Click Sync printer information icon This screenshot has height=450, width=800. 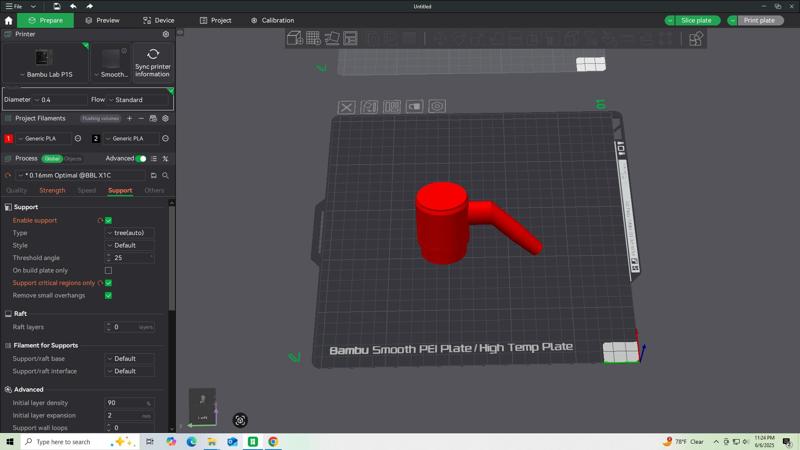point(153,55)
